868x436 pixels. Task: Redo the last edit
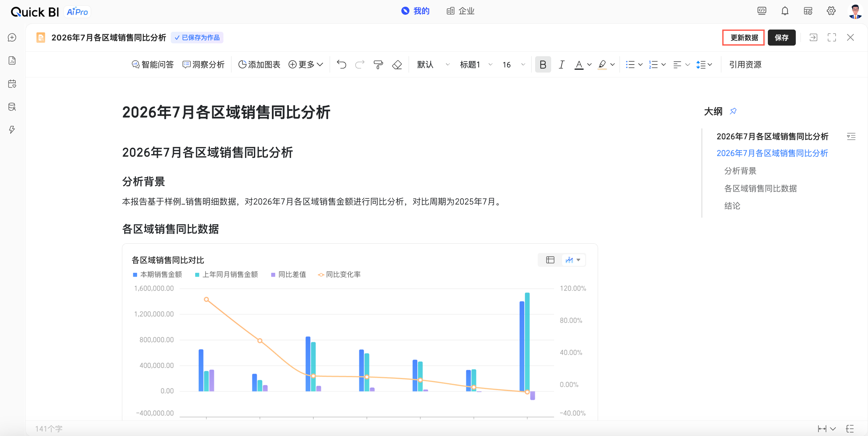(x=360, y=64)
